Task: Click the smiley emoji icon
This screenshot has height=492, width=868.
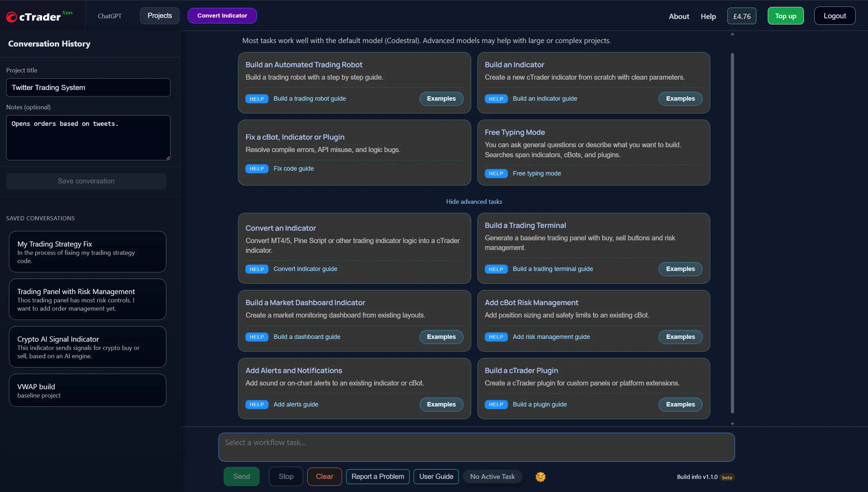Action: click(540, 476)
